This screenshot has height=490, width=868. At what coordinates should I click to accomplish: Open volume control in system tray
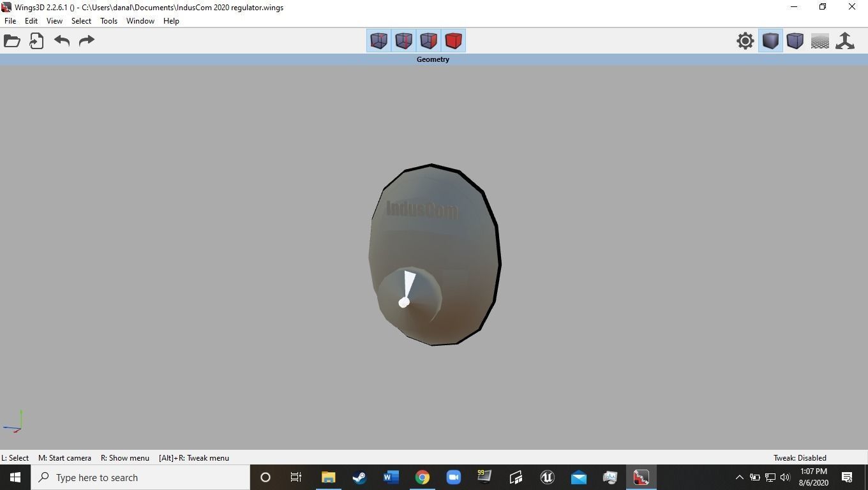[785, 477]
